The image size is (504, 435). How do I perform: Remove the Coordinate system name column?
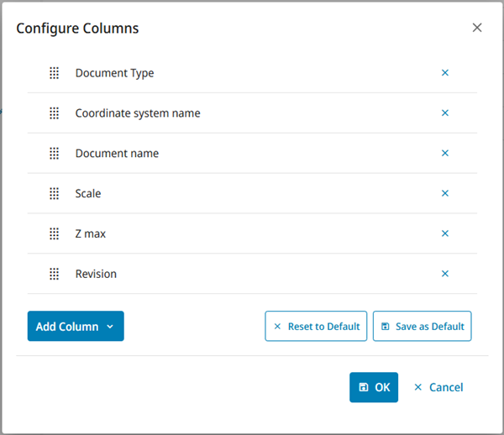coord(445,113)
